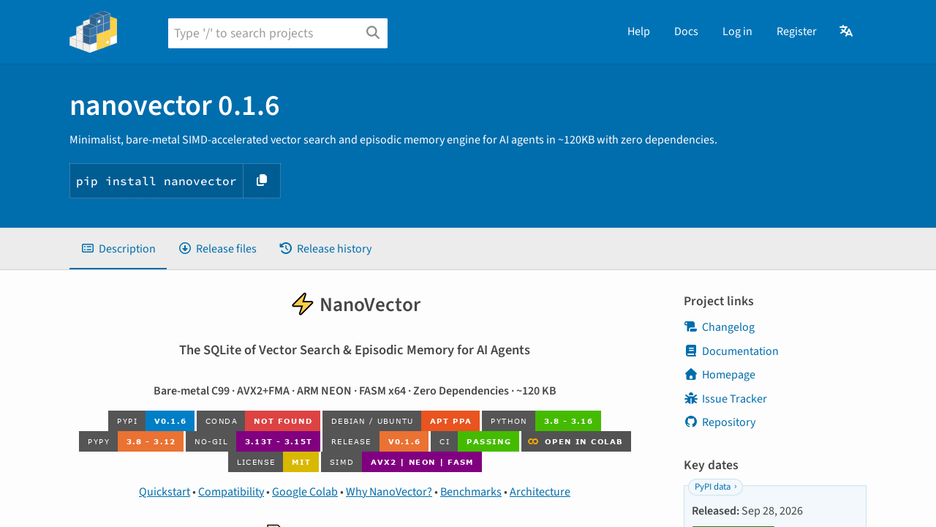Click the search magnifier icon
The width and height of the screenshot is (936, 527).
(x=372, y=33)
